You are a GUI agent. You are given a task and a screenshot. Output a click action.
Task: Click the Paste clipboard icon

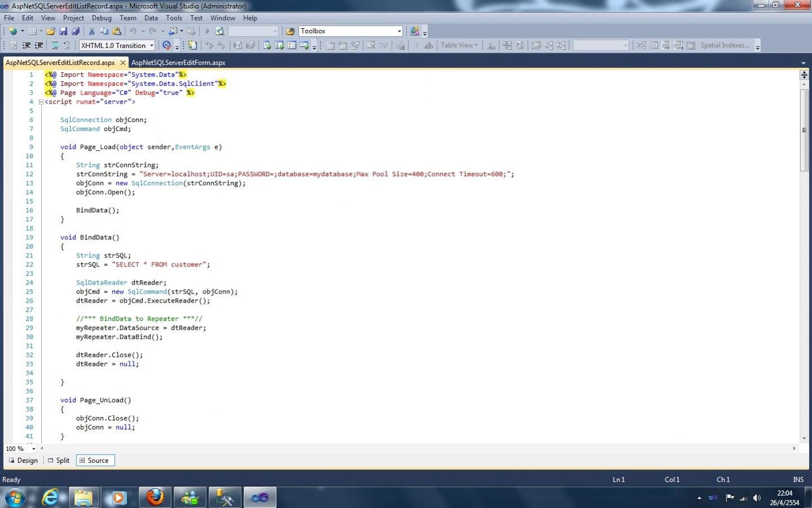point(117,31)
